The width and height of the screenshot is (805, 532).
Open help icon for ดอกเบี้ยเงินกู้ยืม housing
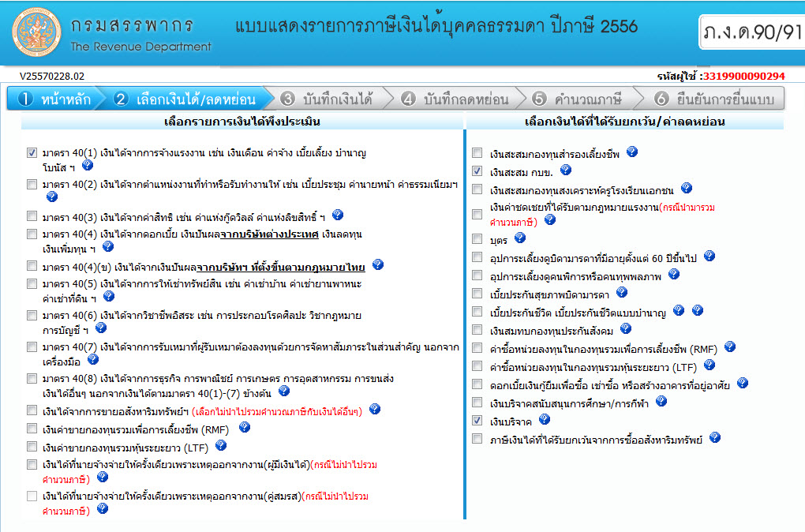743,383
